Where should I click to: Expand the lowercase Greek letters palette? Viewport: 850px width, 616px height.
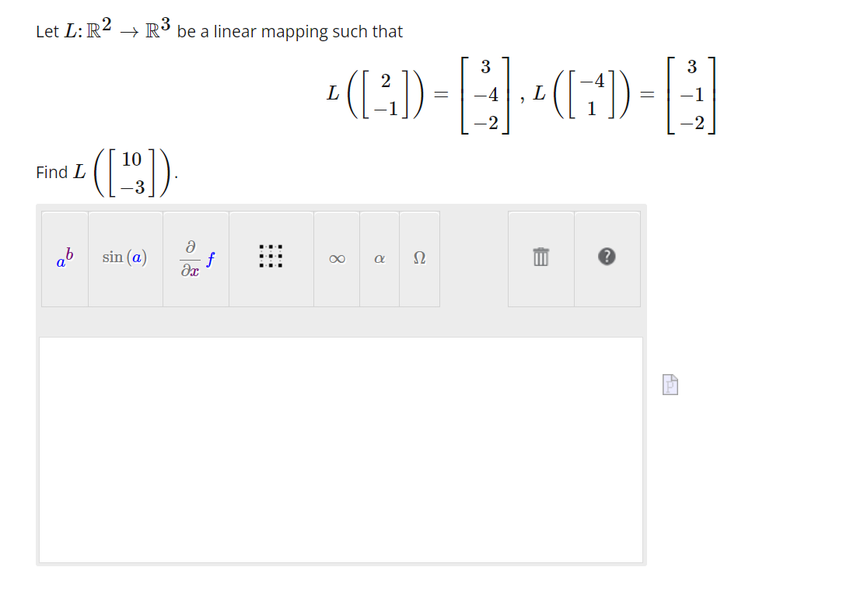pos(379,258)
